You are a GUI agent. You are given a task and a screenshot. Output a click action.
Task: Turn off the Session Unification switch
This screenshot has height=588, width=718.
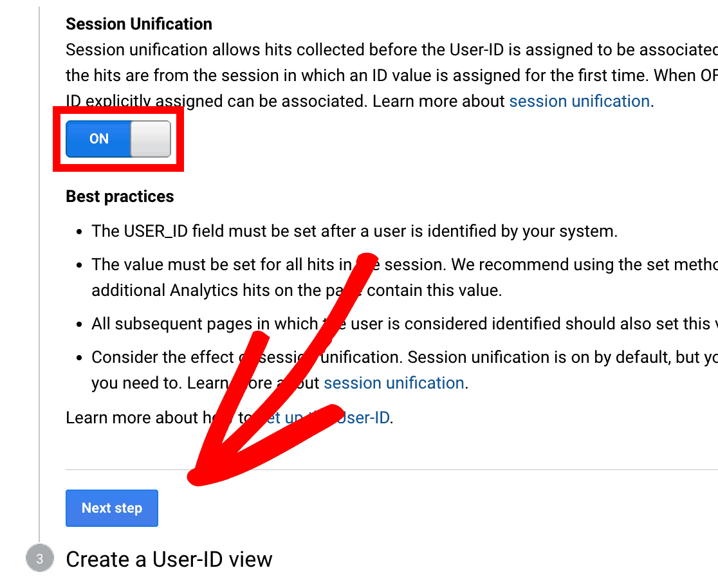pyautogui.click(x=118, y=139)
